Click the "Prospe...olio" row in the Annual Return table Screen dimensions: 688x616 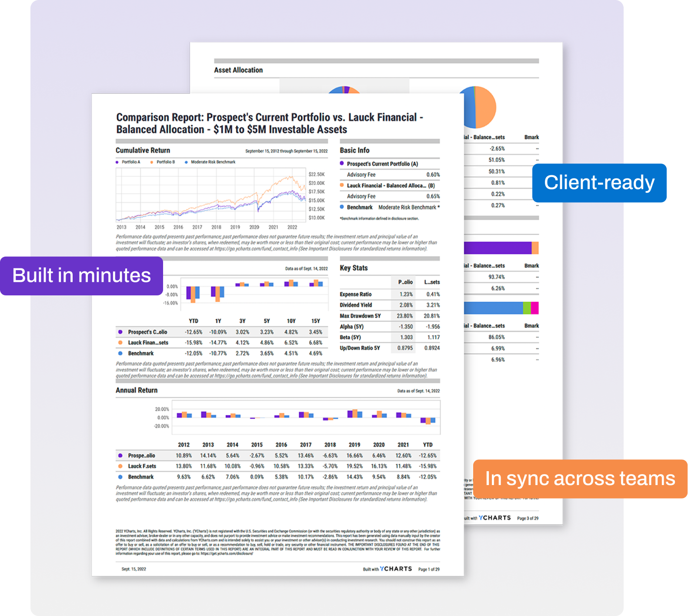coord(278,456)
